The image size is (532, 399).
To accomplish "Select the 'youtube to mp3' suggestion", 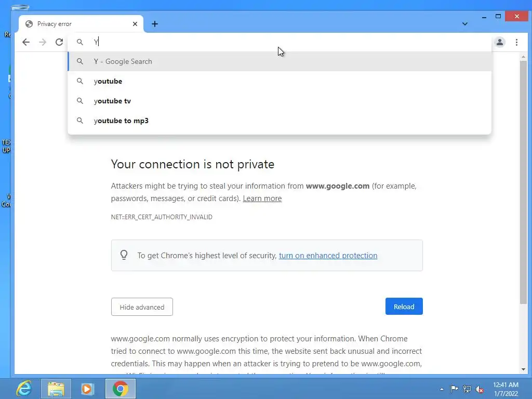I will pos(280,121).
